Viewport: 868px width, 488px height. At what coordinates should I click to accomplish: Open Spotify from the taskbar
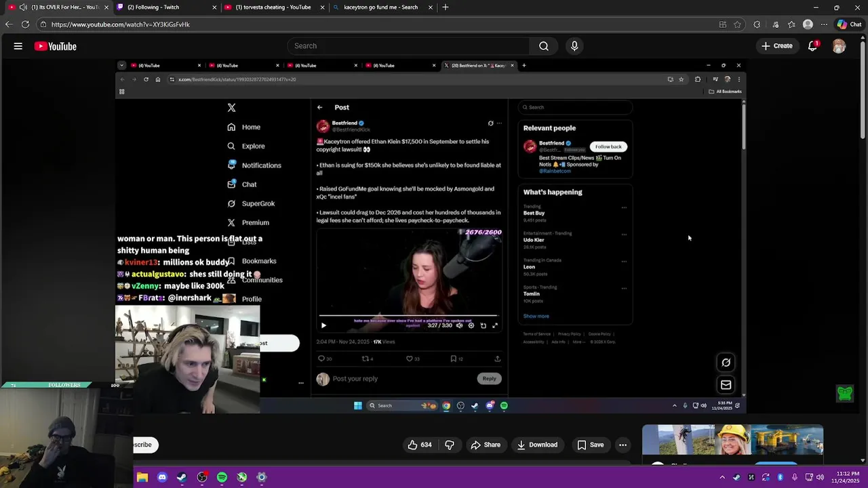pos(222,477)
